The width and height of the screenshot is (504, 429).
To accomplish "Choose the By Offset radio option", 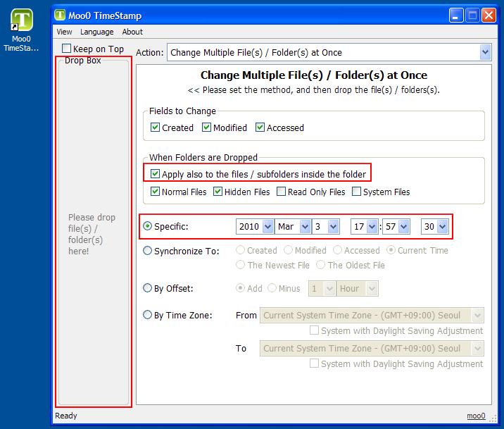I will pyautogui.click(x=147, y=288).
